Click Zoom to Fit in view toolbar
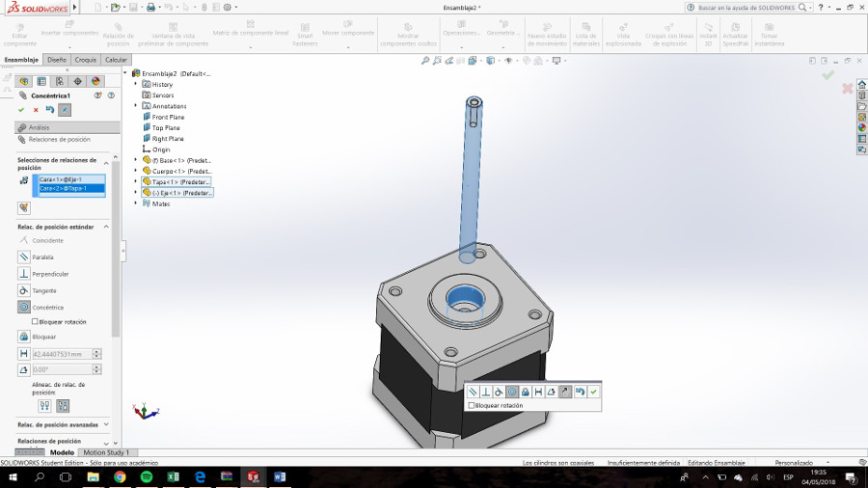Viewport: 868px width, 488px height. pyautogui.click(x=425, y=61)
